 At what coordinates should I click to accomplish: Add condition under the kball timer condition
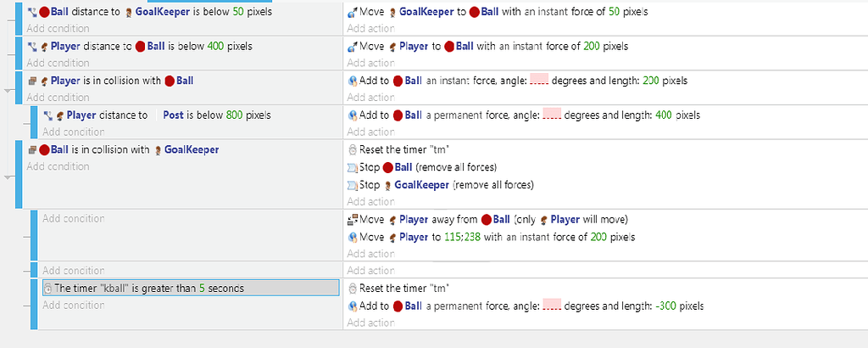(x=74, y=305)
